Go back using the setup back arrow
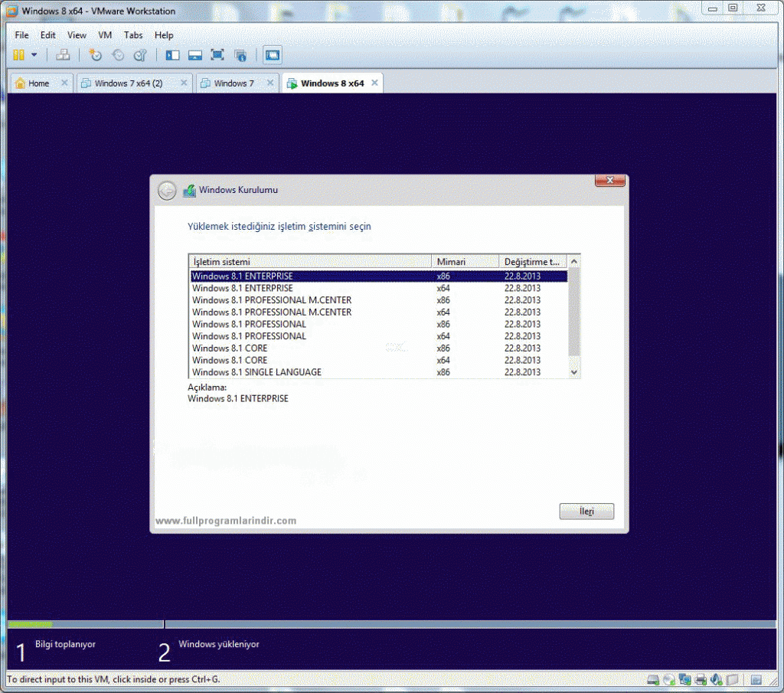The image size is (784, 693). pyautogui.click(x=167, y=191)
